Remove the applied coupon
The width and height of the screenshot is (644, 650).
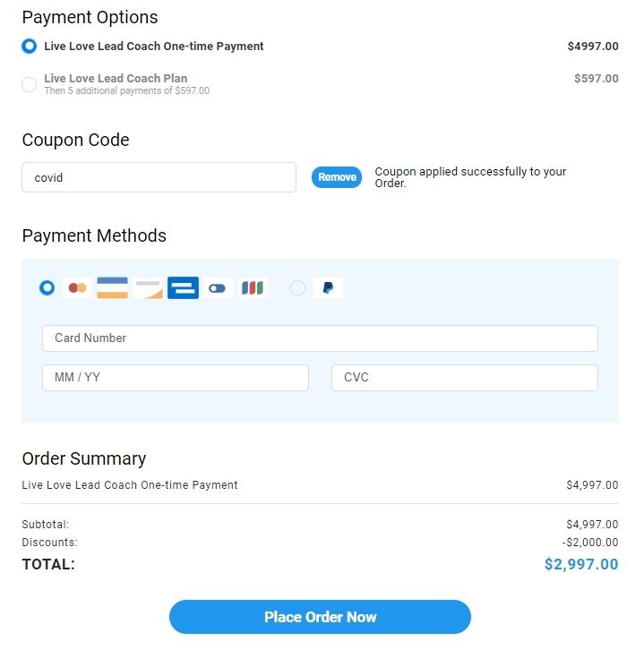(337, 177)
